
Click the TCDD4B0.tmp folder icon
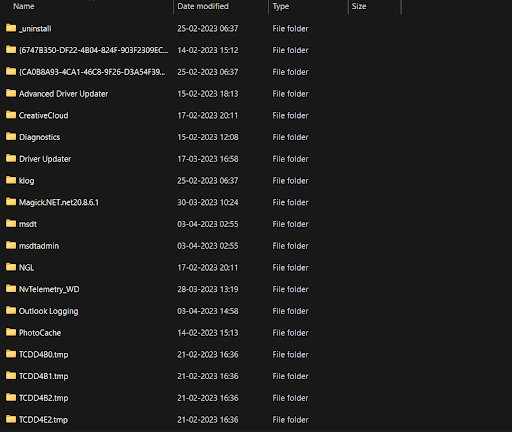click(x=11, y=354)
